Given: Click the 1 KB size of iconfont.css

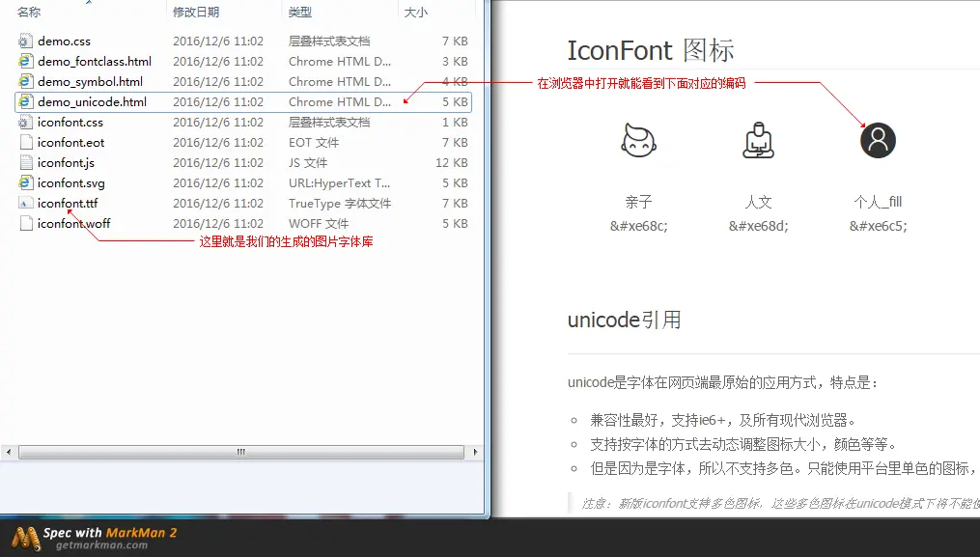Looking at the screenshot, I should pos(455,123).
